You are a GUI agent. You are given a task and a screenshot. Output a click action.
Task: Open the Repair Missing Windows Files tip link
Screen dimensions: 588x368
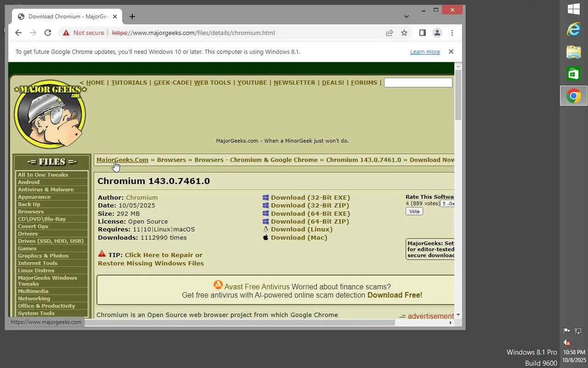[x=151, y=259]
